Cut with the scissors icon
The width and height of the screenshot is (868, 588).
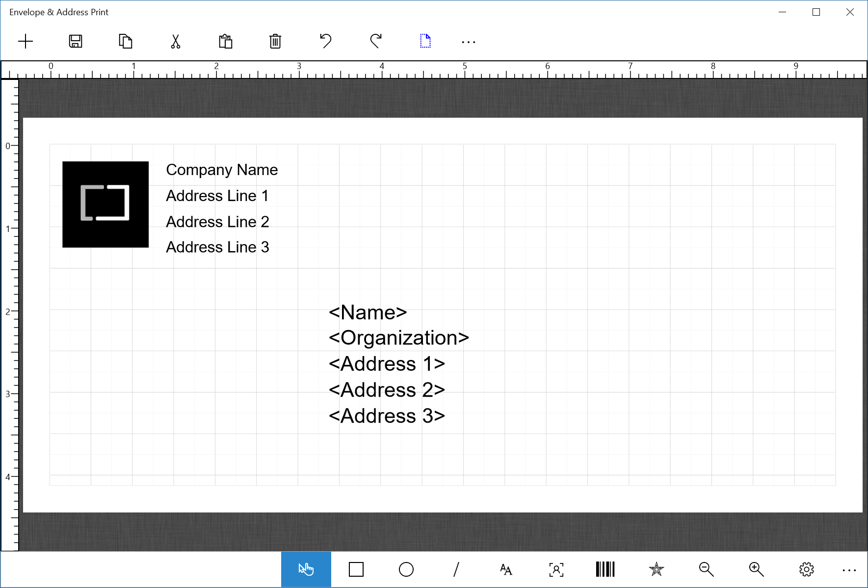click(176, 42)
